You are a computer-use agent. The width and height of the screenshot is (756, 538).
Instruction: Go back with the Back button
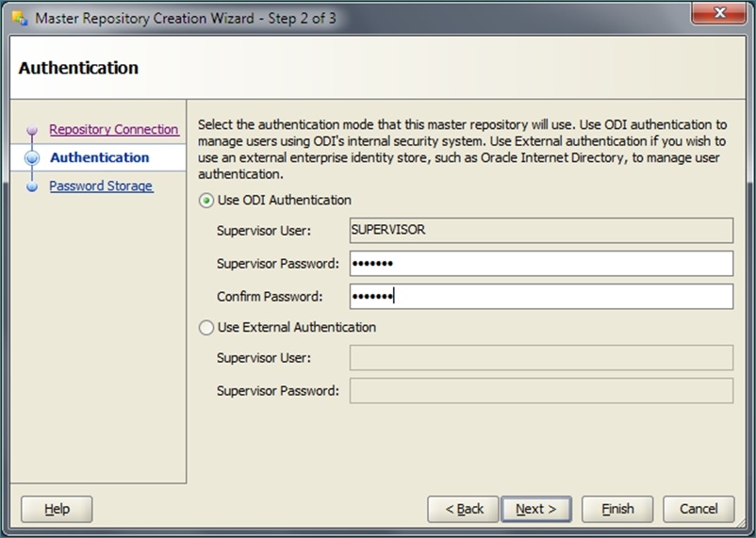pos(463,509)
